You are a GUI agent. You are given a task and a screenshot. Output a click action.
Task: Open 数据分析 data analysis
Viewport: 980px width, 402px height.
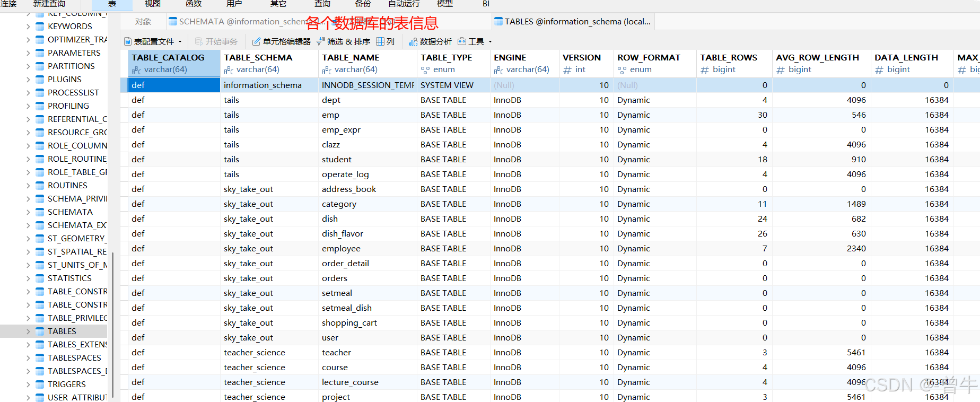pyautogui.click(x=430, y=41)
